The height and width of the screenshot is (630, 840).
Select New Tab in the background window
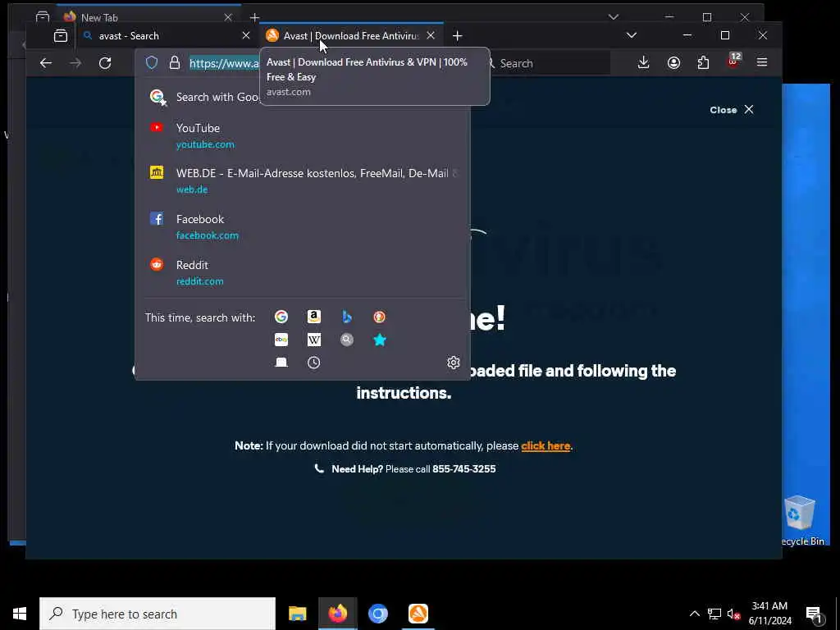coord(149,17)
